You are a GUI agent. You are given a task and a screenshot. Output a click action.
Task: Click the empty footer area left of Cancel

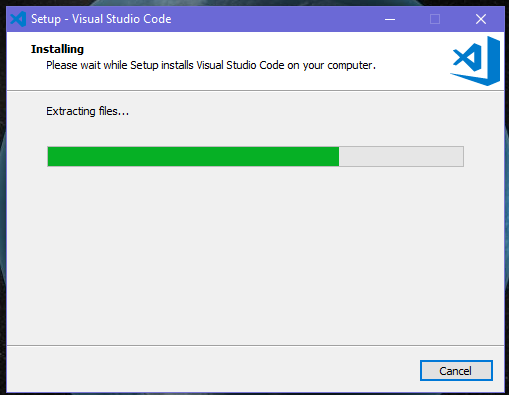(x=213, y=369)
